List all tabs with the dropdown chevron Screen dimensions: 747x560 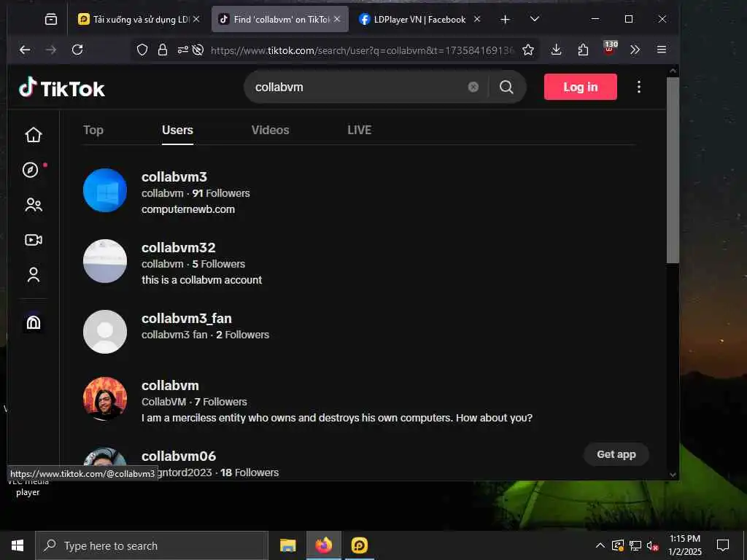pyautogui.click(x=535, y=19)
